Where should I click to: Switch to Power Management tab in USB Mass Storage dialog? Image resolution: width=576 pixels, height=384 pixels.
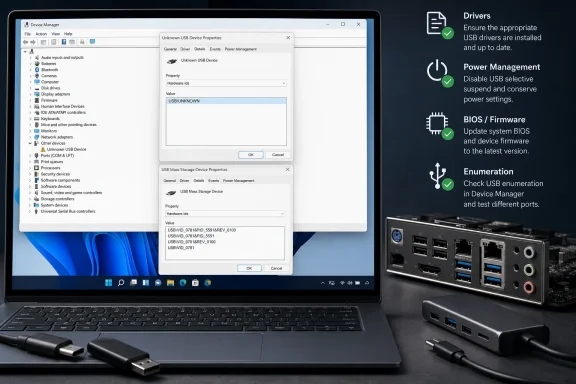(238, 180)
